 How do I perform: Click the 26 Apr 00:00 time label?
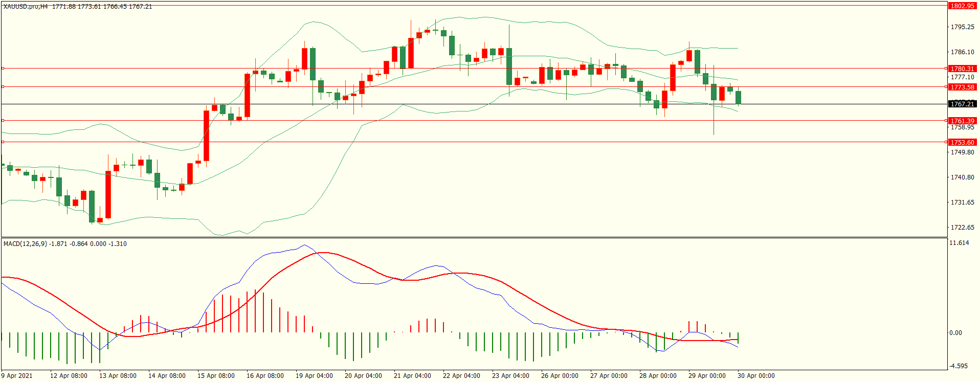click(560, 376)
